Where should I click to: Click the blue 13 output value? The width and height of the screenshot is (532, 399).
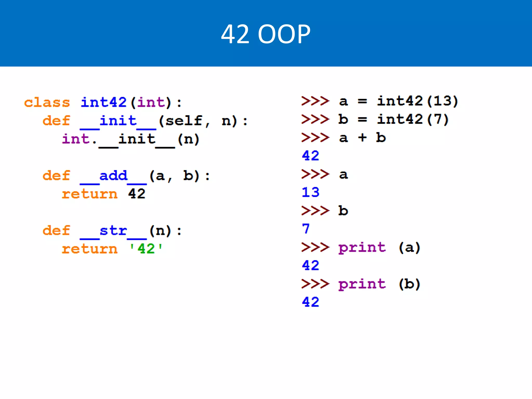click(310, 192)
